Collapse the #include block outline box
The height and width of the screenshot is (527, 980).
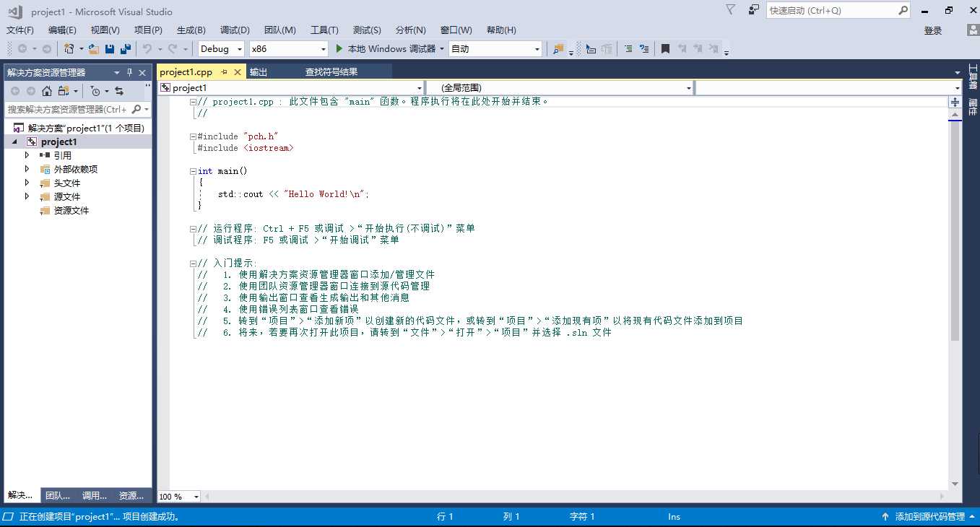coord(193,136)
